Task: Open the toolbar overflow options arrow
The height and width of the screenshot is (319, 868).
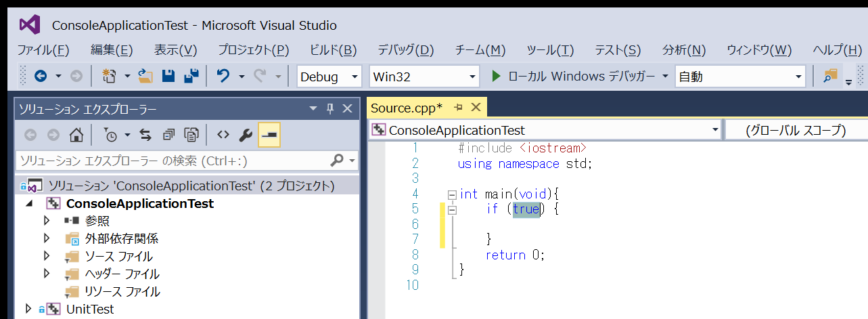Action: point(848,82)
